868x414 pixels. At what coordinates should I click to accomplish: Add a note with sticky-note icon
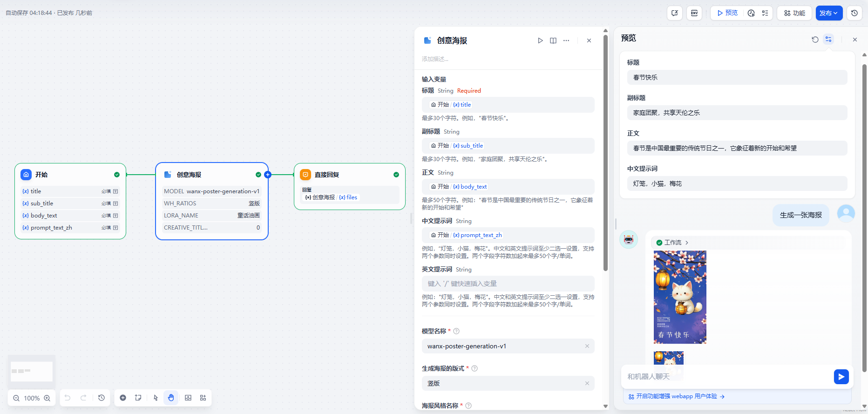(x=138, y=398)
